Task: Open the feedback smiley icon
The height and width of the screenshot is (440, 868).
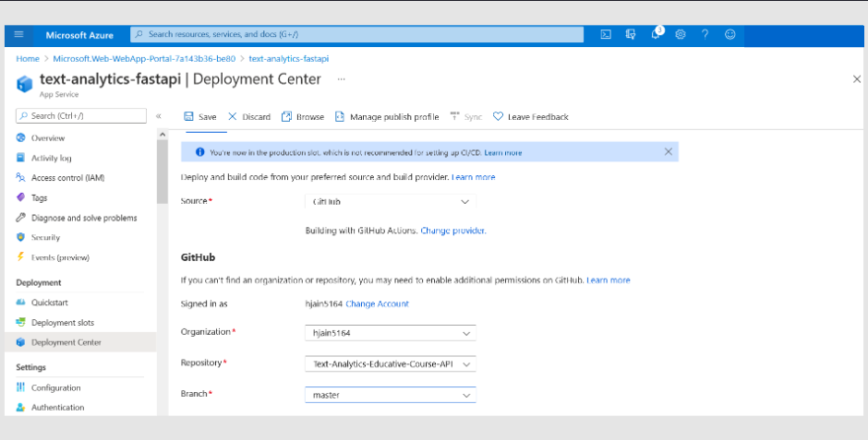Action: pos(730,35)
